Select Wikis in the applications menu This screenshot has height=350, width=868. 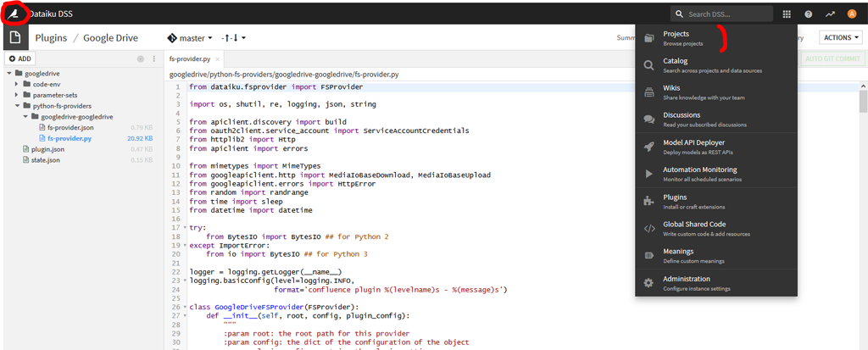716,92
